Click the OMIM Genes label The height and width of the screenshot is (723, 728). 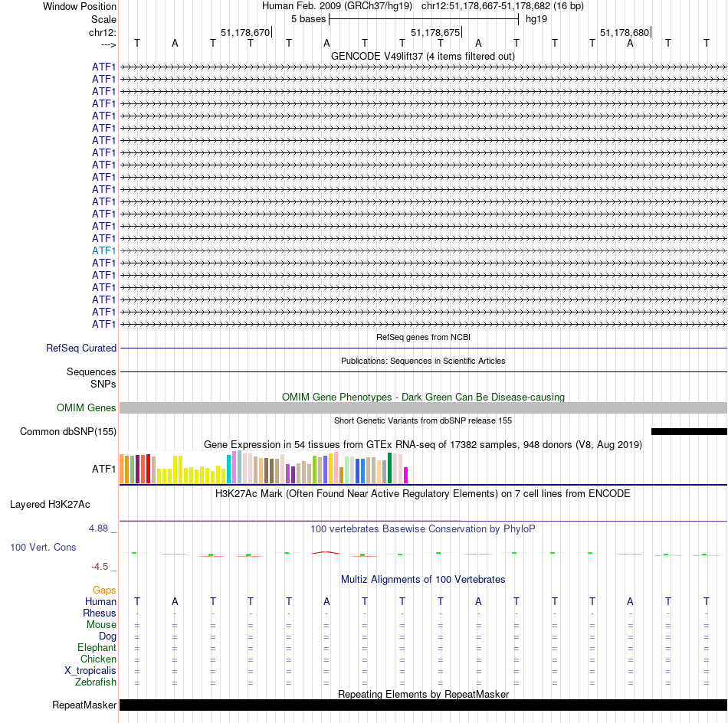86,408
